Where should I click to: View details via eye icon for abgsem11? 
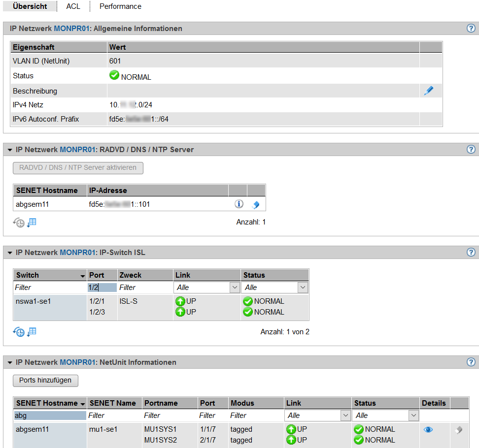428,429
